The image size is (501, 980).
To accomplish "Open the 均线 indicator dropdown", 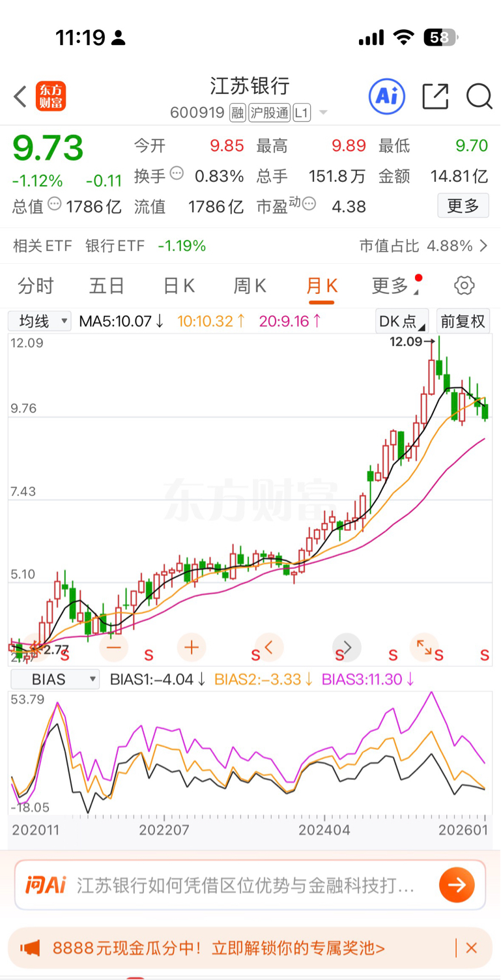I will [x=40, y=321].
